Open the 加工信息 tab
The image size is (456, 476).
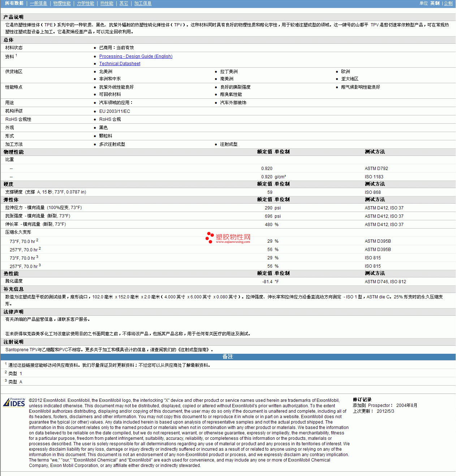(143, 3)
